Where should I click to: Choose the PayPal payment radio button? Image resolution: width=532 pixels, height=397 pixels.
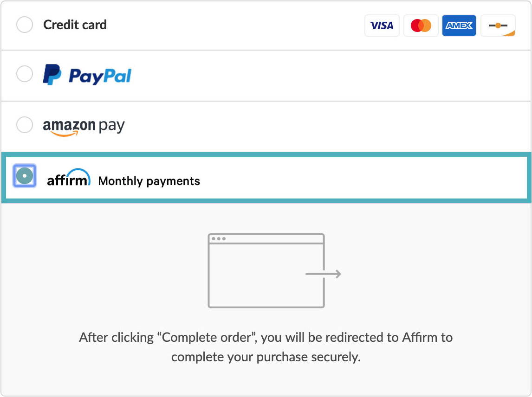click(25, 74)
